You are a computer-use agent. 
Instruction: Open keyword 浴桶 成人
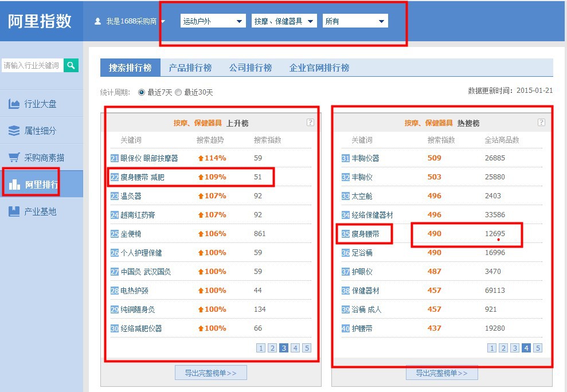pyautogui.click(x=366, y=309)
